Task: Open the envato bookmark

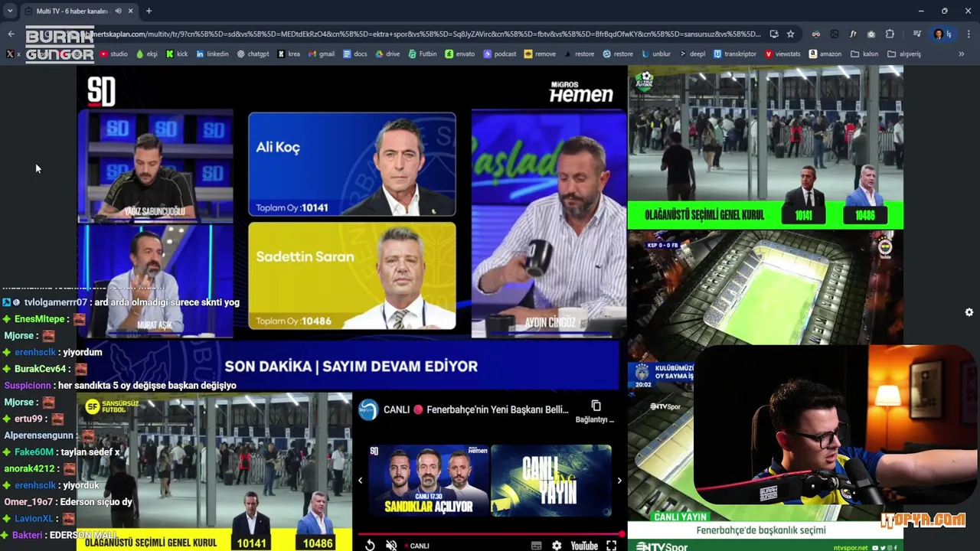Action: (x=460, y=54)
